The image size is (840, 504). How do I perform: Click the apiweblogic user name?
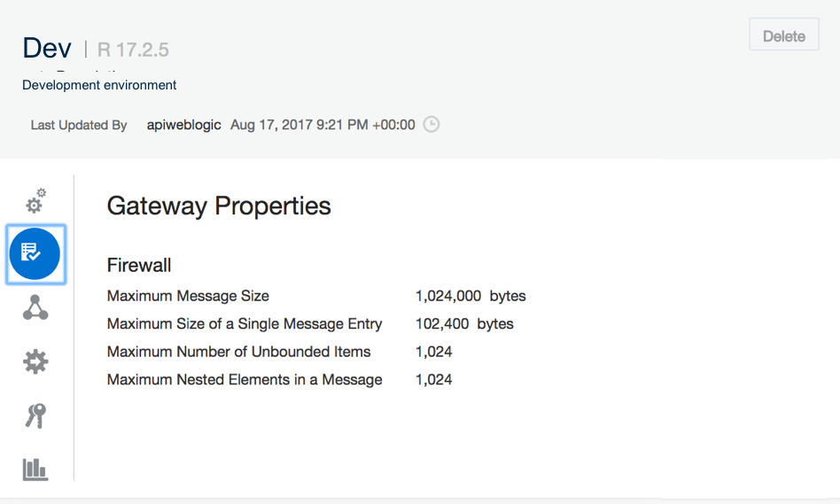(183, 125)
